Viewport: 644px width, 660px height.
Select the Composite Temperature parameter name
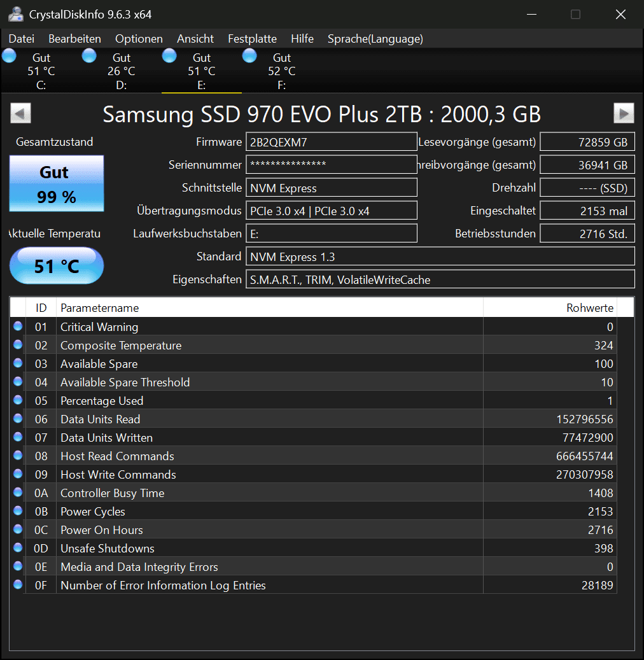[x=121, y=346]
